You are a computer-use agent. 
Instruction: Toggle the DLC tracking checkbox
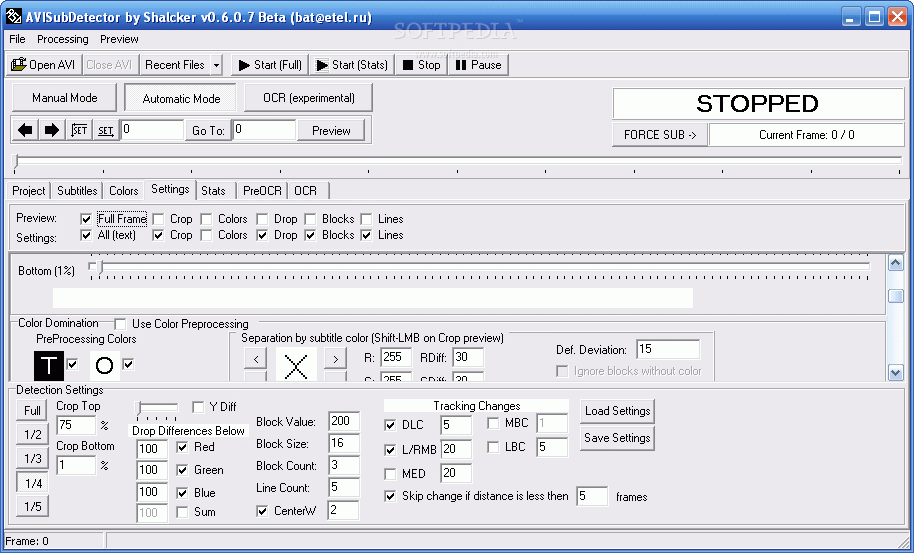coord(391,425)
